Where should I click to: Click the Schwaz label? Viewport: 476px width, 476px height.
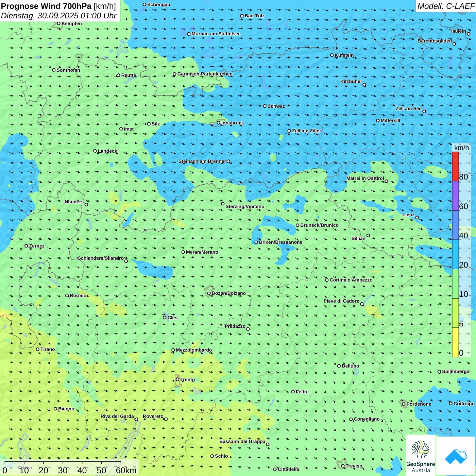point(276,106)
